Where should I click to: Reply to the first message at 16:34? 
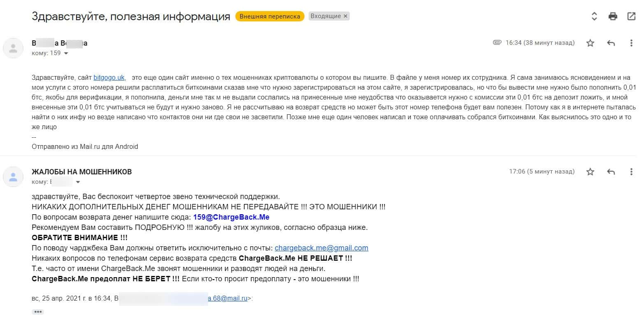[x=611, y=43]
